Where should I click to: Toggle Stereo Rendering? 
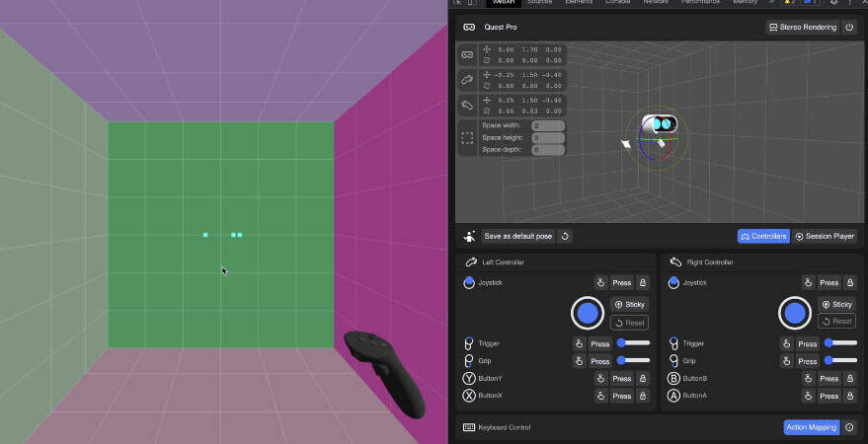802,28
